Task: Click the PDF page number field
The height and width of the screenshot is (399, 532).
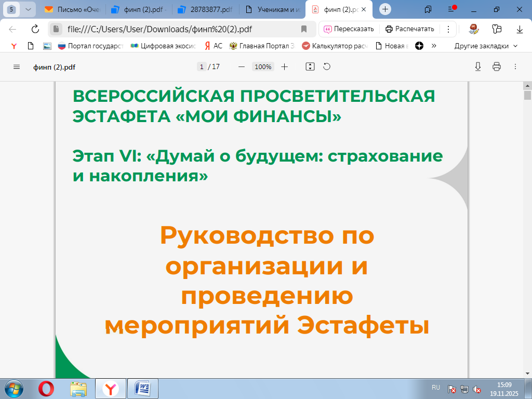Action: pyautogui.click(x=201, y=66)
